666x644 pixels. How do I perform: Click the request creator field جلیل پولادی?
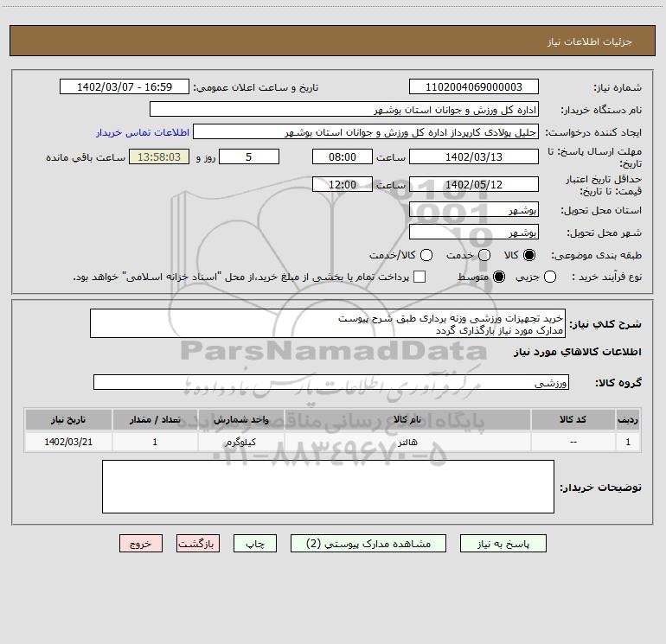pyautogui.click(x=366, y=132)
